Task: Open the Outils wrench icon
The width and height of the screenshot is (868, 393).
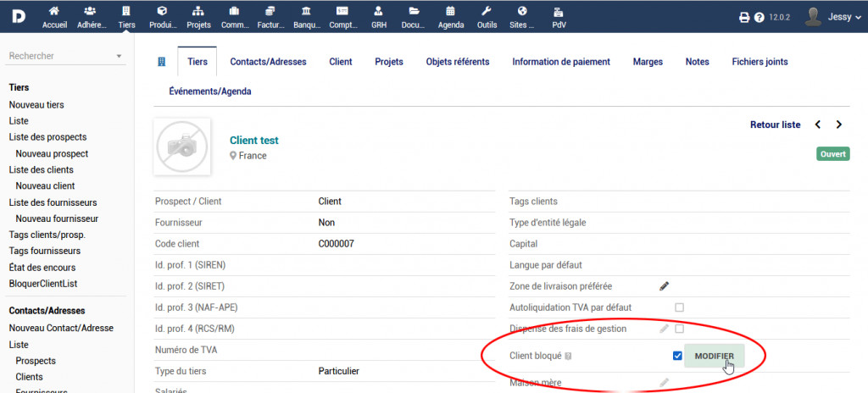Action: [487, 12]
